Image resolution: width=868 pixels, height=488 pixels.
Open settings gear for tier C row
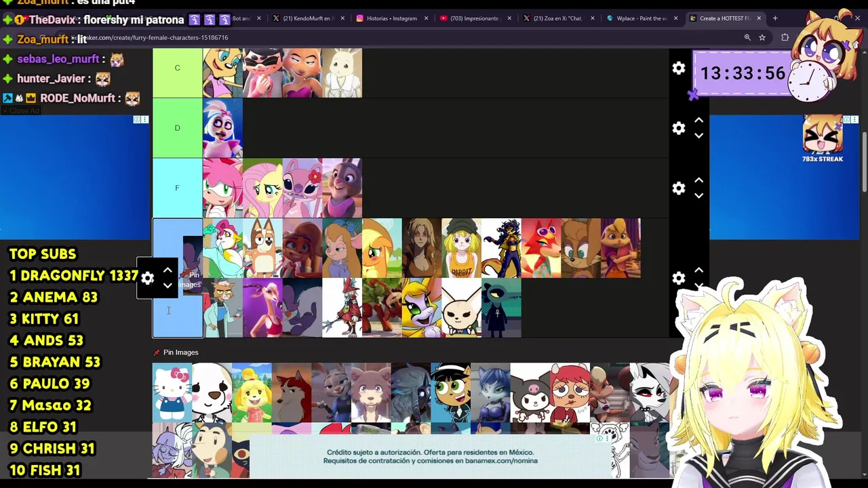[679, 68]
